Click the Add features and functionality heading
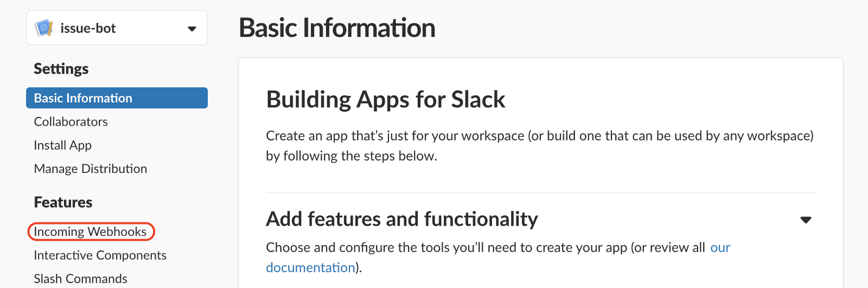The height and width of the screenshot is (288, 868). pos(401,219)
